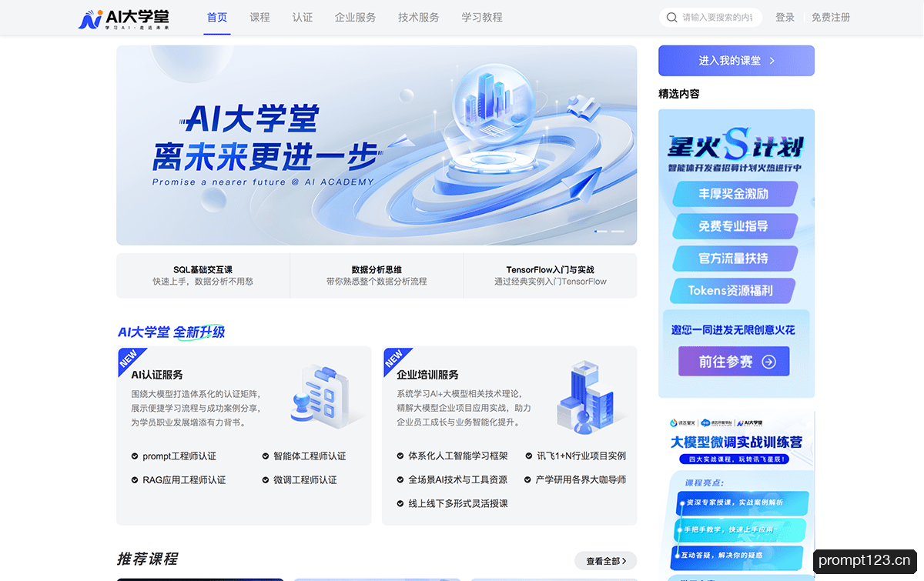This screenshot has width=924, height=581.
Task: Click the 免费注册 link
Action: [831, 18]
